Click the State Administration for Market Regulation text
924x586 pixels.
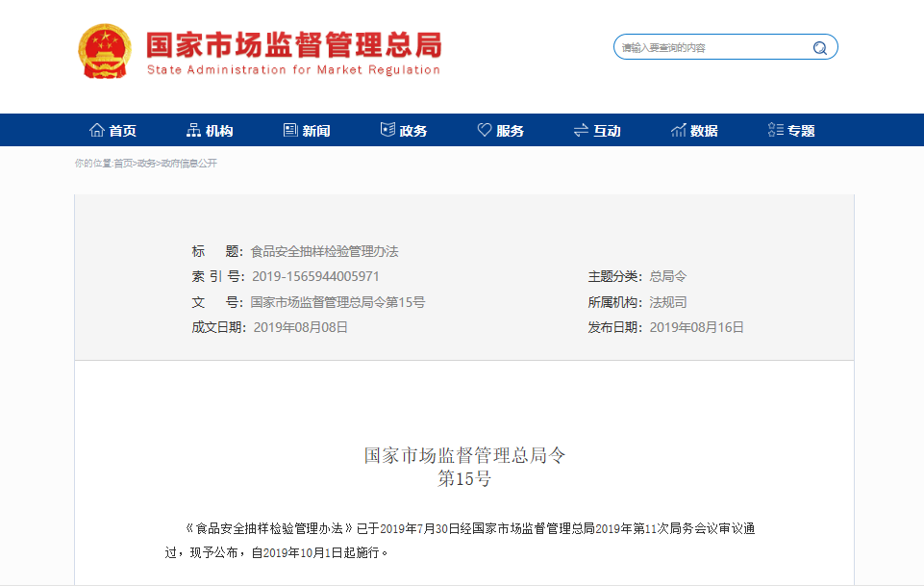(293, 70)
